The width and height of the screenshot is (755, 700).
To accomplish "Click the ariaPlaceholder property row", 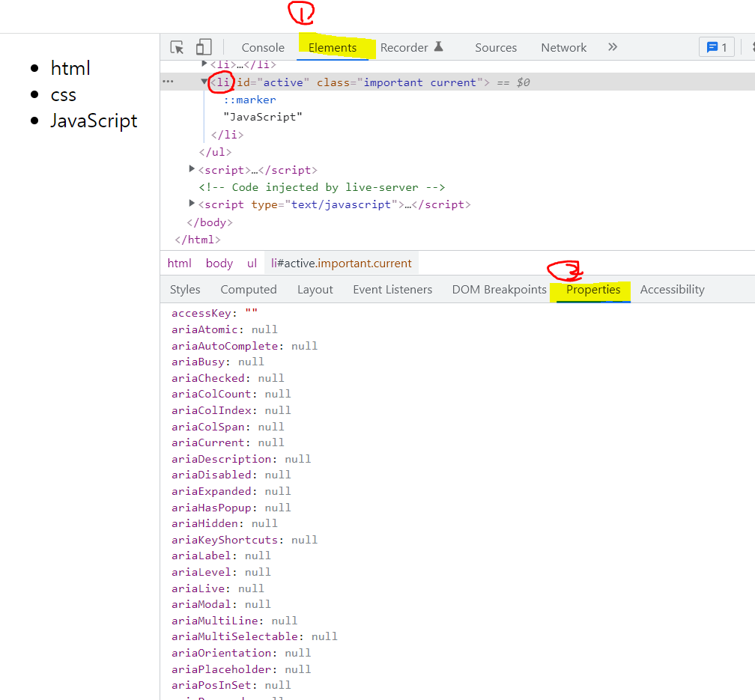I will (241, 669).
